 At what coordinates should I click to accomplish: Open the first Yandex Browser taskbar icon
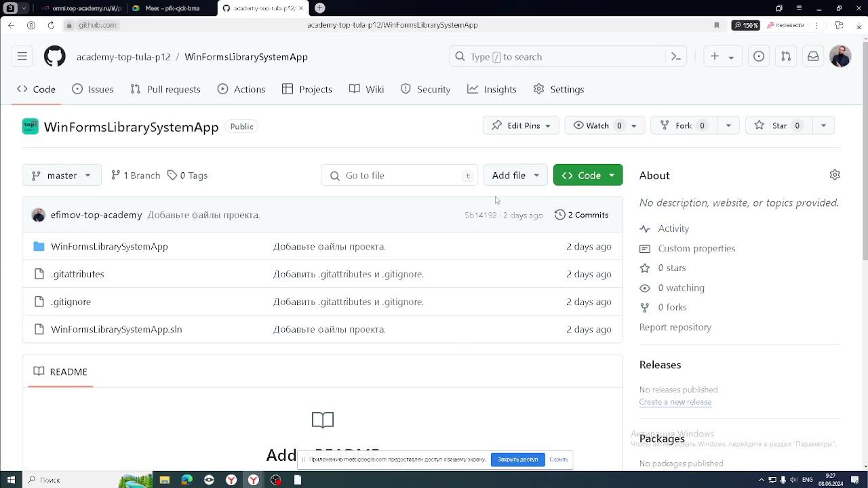coord(231,480)
